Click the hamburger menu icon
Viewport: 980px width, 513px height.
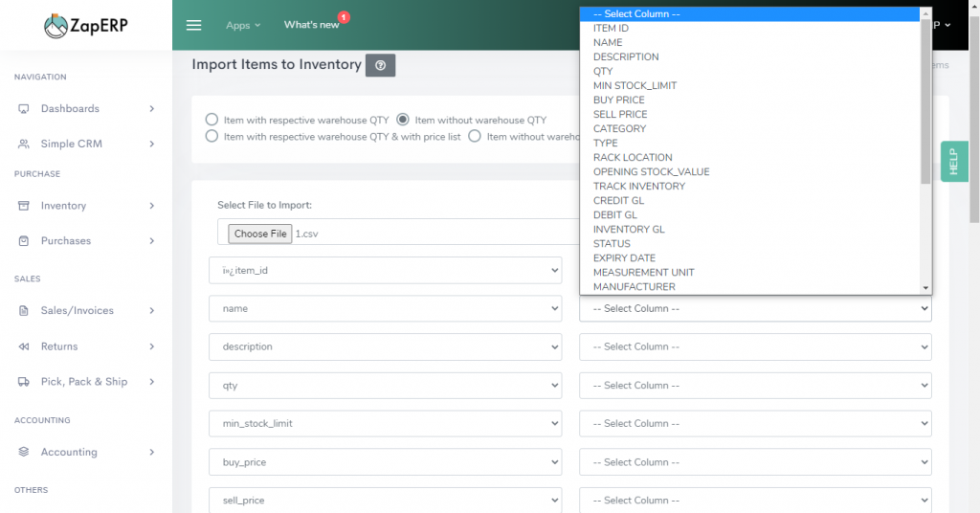point(193,25)
